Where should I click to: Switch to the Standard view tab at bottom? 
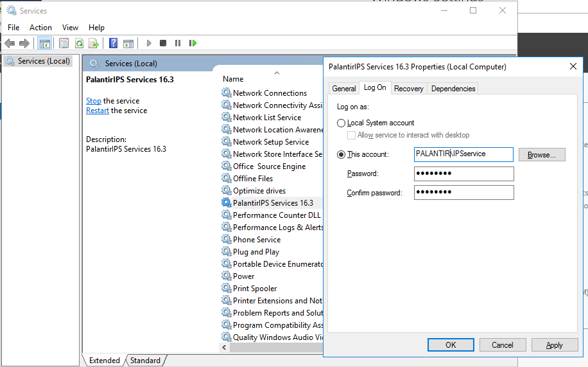(145, 361)
